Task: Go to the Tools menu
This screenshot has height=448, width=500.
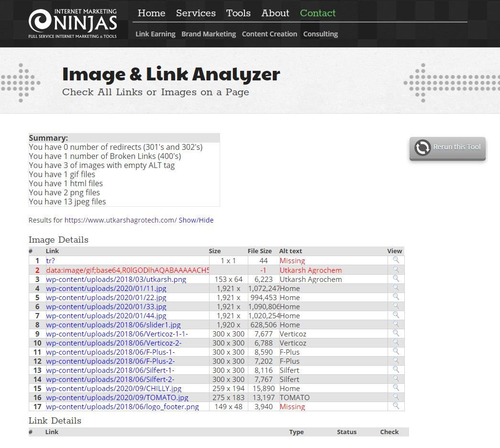Action: pos(238,13)
